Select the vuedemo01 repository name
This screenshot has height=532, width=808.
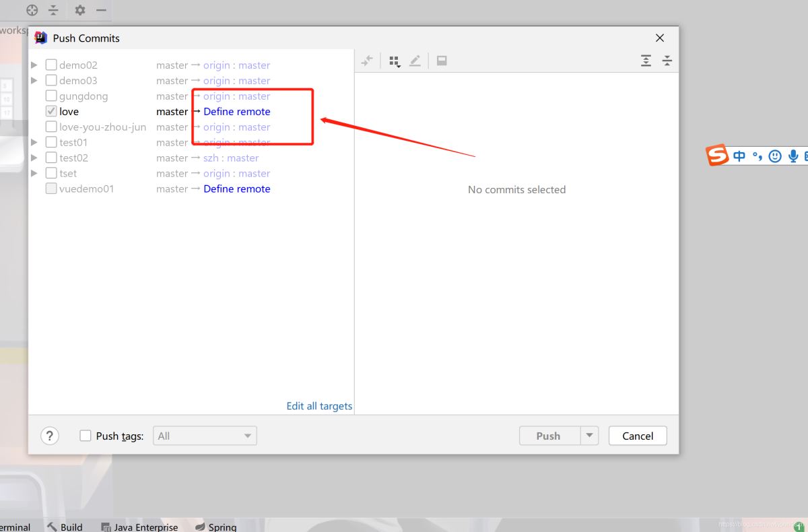pos(87,189)
